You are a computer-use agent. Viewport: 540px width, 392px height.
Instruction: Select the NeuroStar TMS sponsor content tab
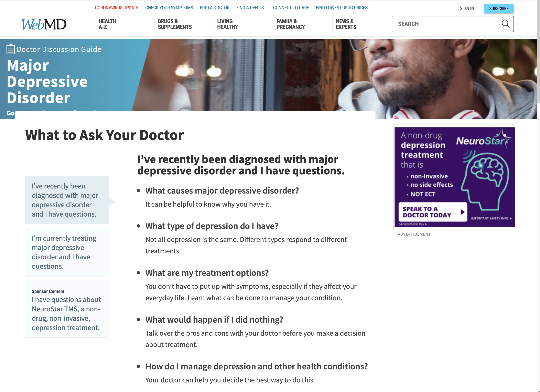(67, 309)
